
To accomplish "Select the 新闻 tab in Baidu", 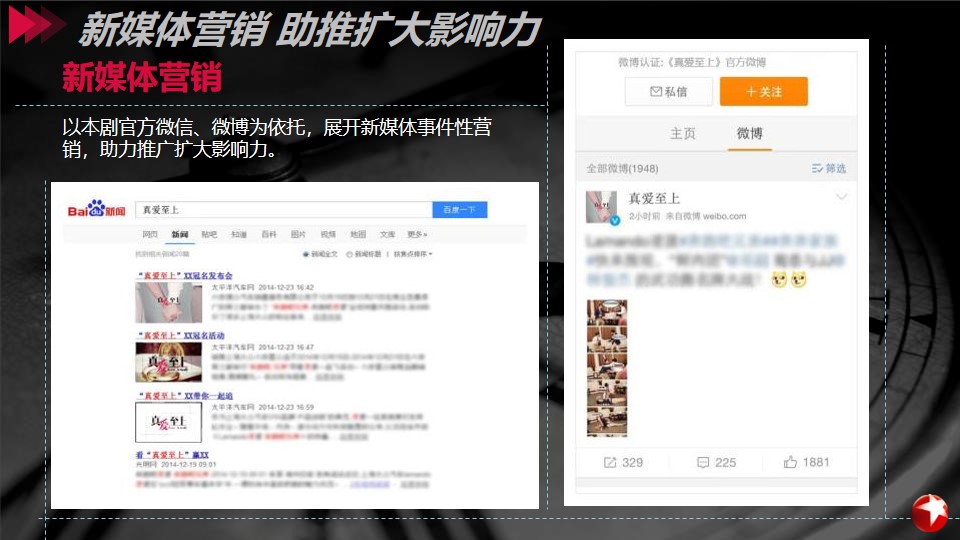I will tap(180, 234).
